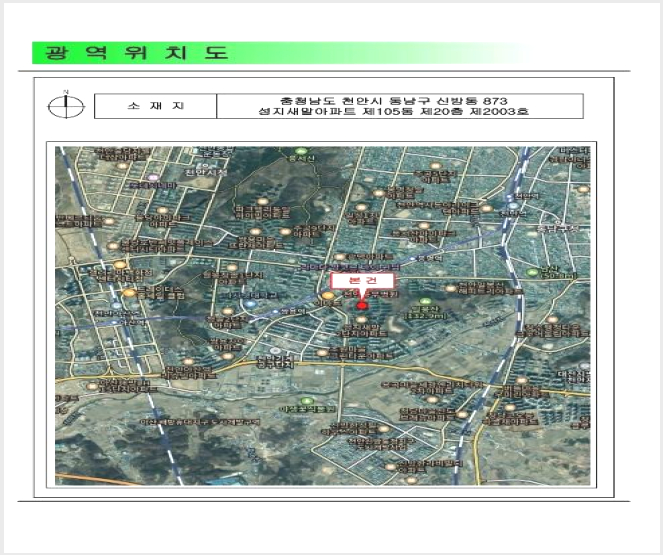Select the 본건 callout label
663x555 pixels.
pos(362,281)
